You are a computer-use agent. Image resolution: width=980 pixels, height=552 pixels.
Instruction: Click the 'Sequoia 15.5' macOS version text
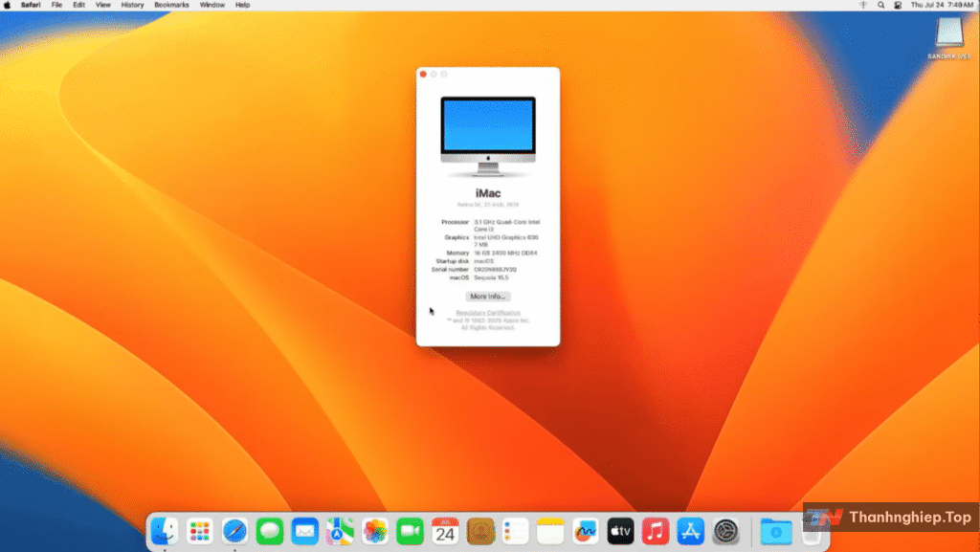pos(491,277)
